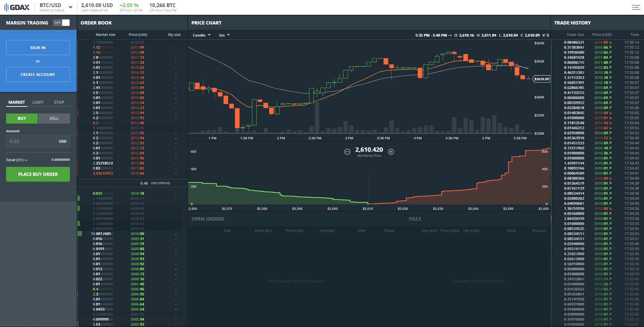Viewport: 644px width, 327px height.
Task: Select the best ask row at 2610.18
Action: (131, 193)
